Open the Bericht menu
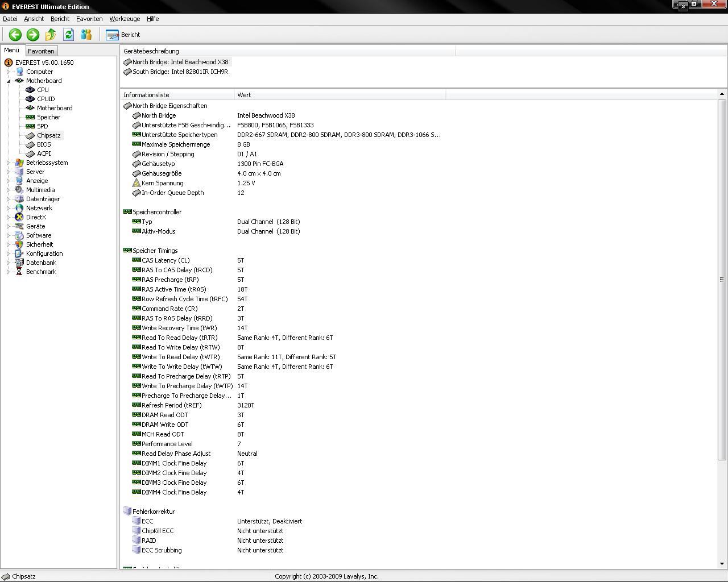This screenshot has width=728, height=582. pyautogui.click(x=60, y=19)
